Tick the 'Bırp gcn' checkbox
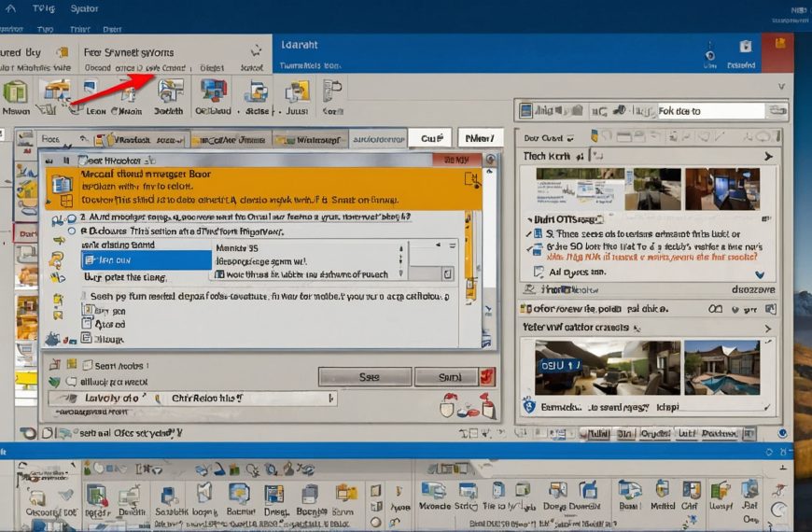The image size is (812, 532). (88, 310)
